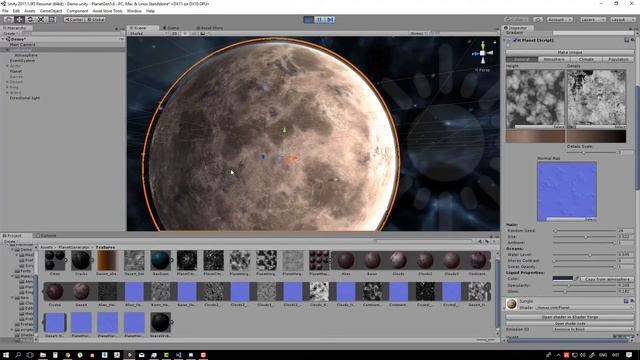Toggle scene audio button in Scene toolbar

pos(193,33)
